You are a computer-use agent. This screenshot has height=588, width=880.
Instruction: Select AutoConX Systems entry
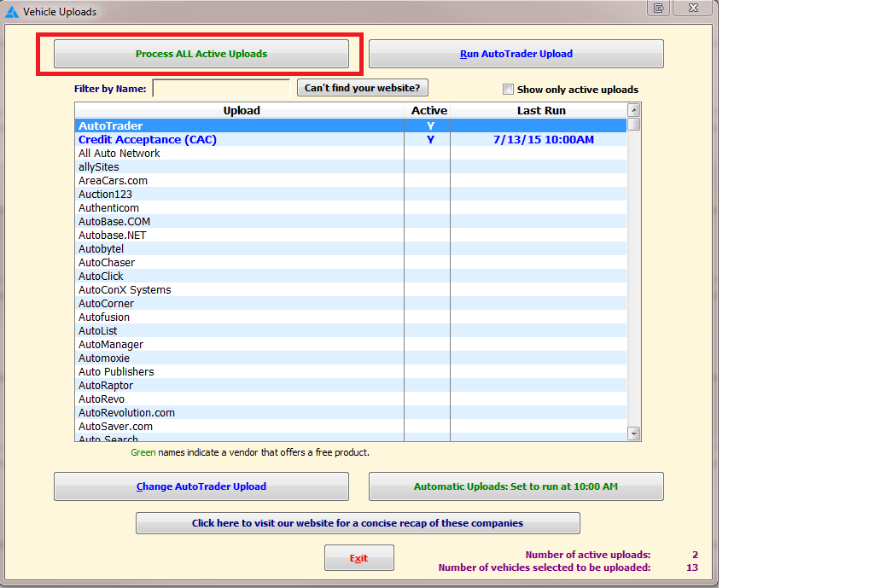pos(351,289)
